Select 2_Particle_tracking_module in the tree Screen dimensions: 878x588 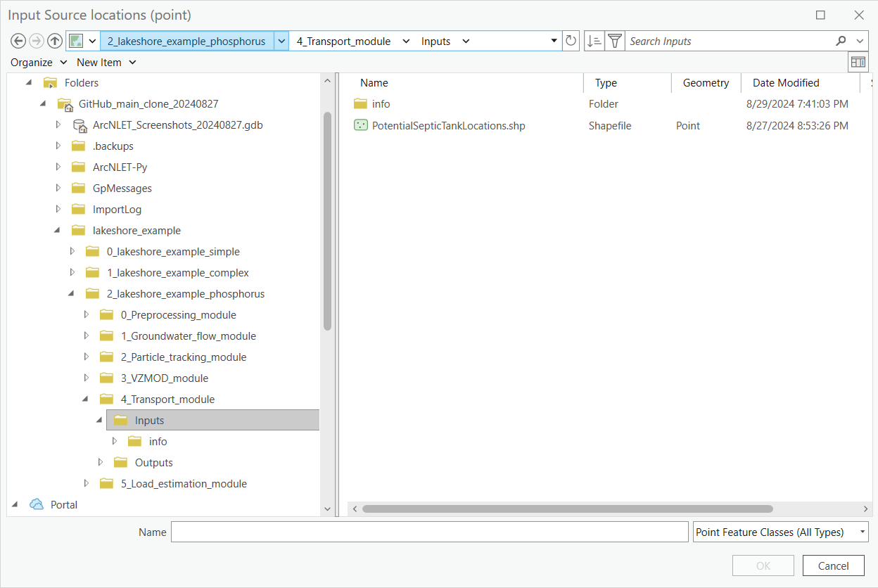pos(184,357)
